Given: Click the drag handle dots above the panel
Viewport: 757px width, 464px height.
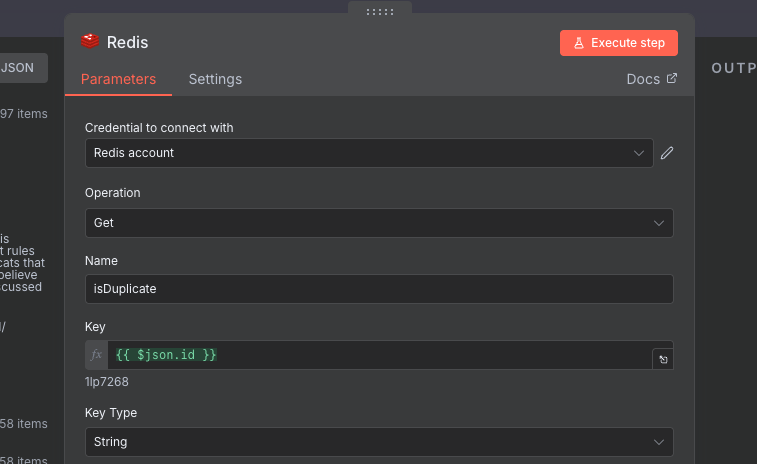Looking at the screenshot, I should pyautogui.click(x=380, y=12).
